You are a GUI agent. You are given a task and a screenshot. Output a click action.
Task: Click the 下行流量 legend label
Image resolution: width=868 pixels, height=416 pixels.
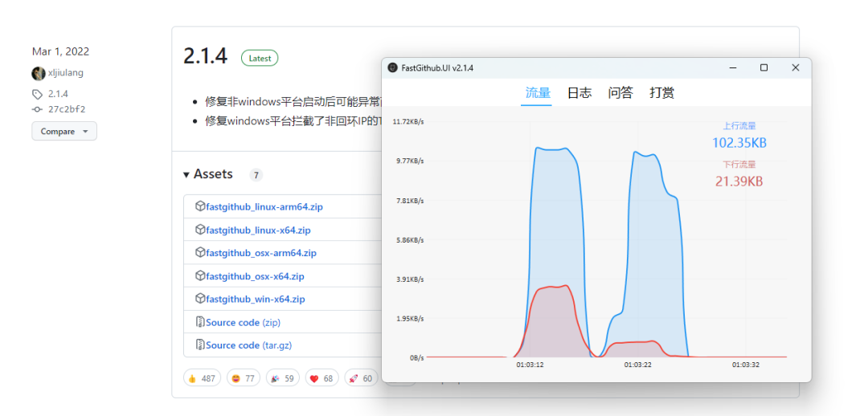click(739, 165)
